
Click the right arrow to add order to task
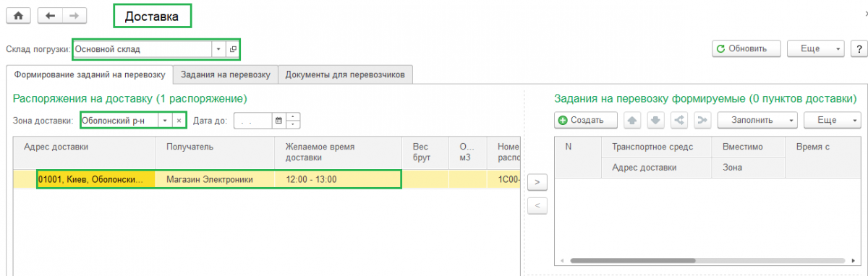(x=537, y=181)
